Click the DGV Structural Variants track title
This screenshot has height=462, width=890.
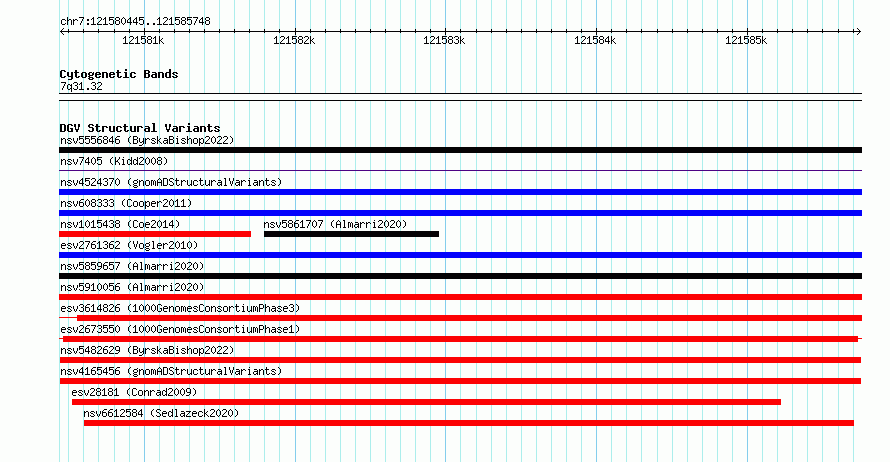[x=140, y=128]
